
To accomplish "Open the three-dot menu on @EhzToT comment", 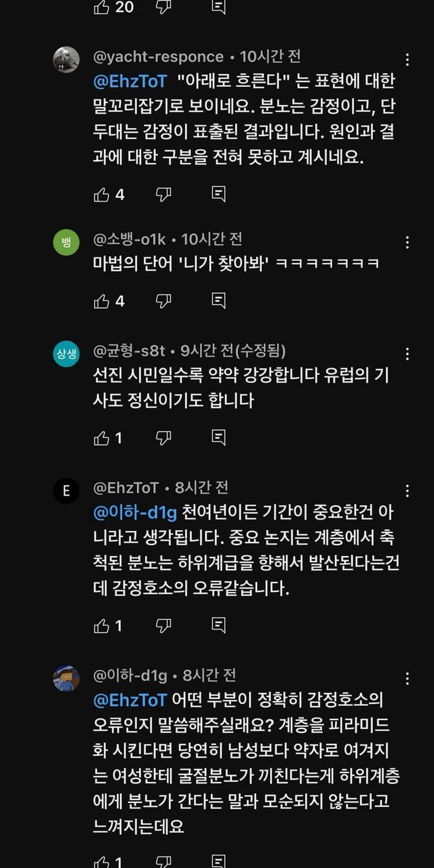I will (x=408, y=491).
